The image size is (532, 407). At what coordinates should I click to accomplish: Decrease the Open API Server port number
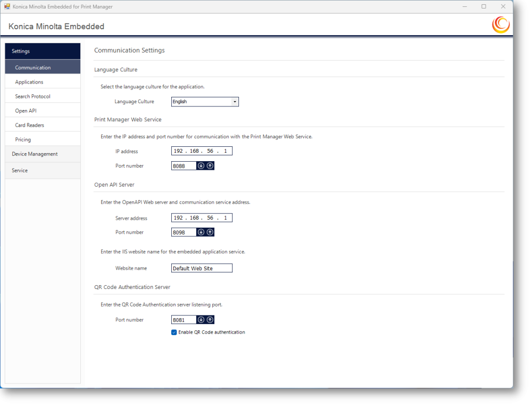201,232
